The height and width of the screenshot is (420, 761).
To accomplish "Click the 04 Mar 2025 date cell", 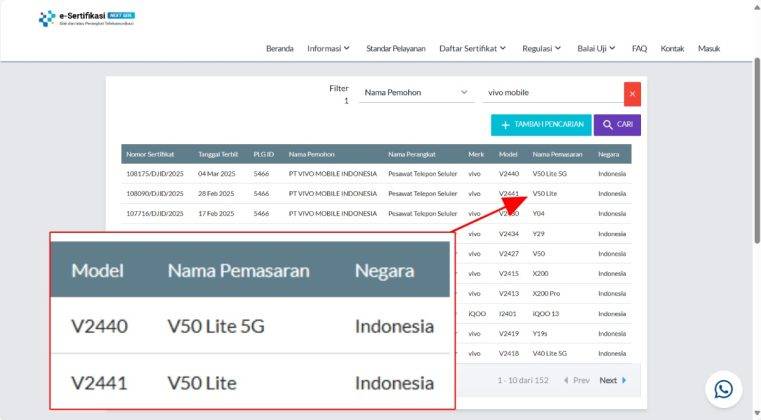I will [x=216, y=173].
